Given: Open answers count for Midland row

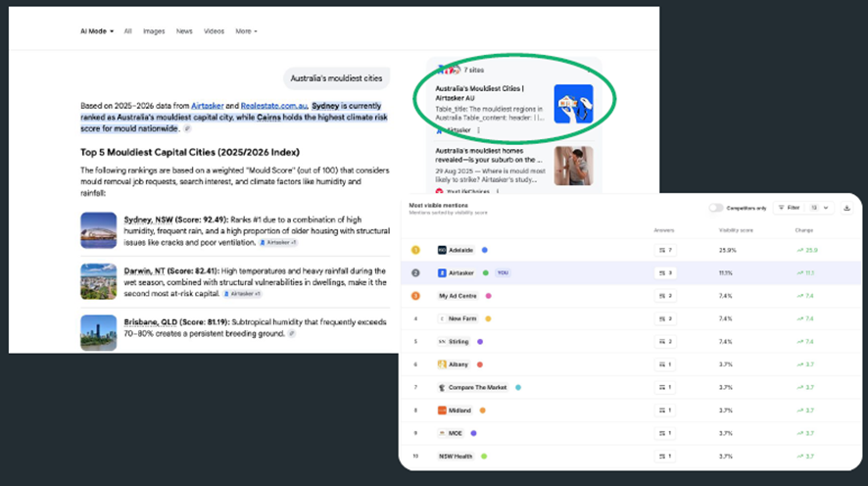Looking at the screenshot, I should click(665, 411).
